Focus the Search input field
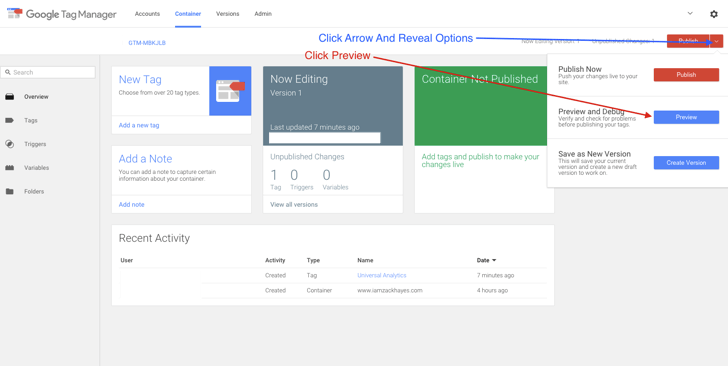Screen dimensions: 728x366 [48, 72]
